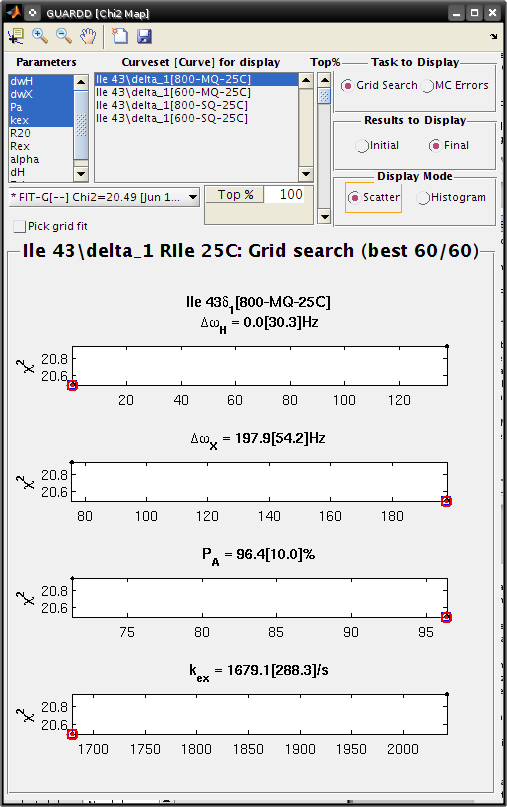Click the Top % value field showing 100
507x807 pixels.
click(285, 195)
